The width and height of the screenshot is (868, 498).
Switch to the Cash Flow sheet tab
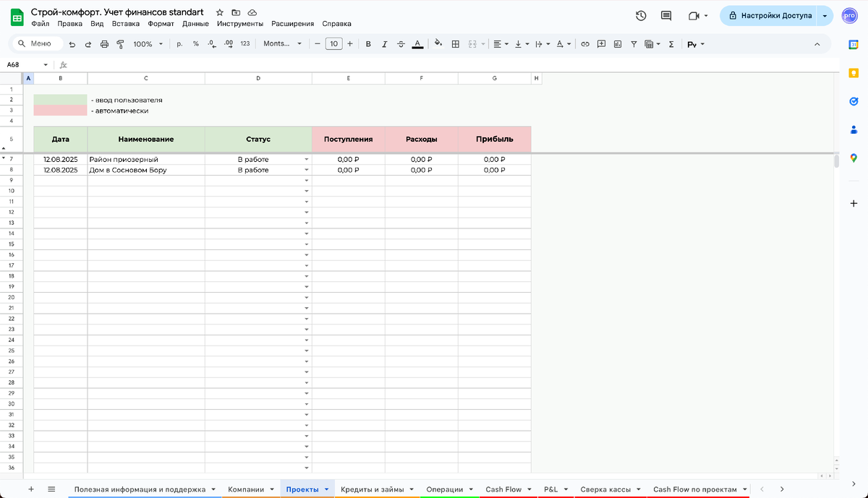503,489
